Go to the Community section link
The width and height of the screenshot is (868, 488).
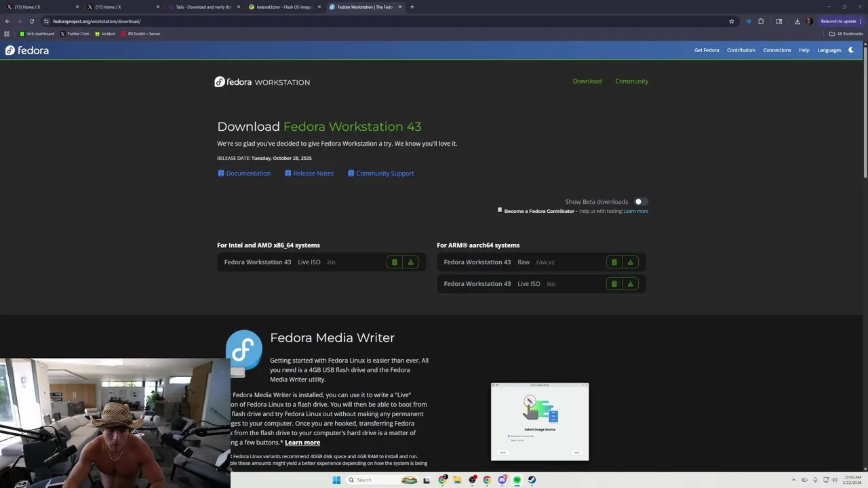coord(631,81)
